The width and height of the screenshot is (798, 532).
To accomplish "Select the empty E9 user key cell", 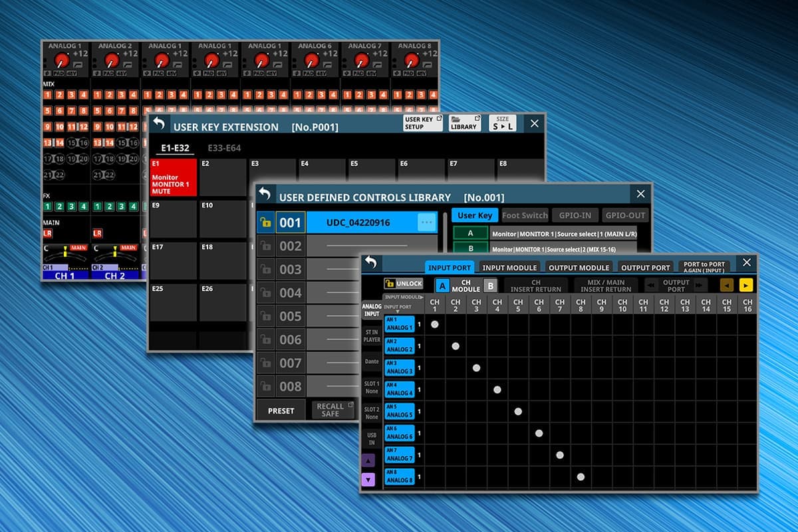I will tap(173, 219).
